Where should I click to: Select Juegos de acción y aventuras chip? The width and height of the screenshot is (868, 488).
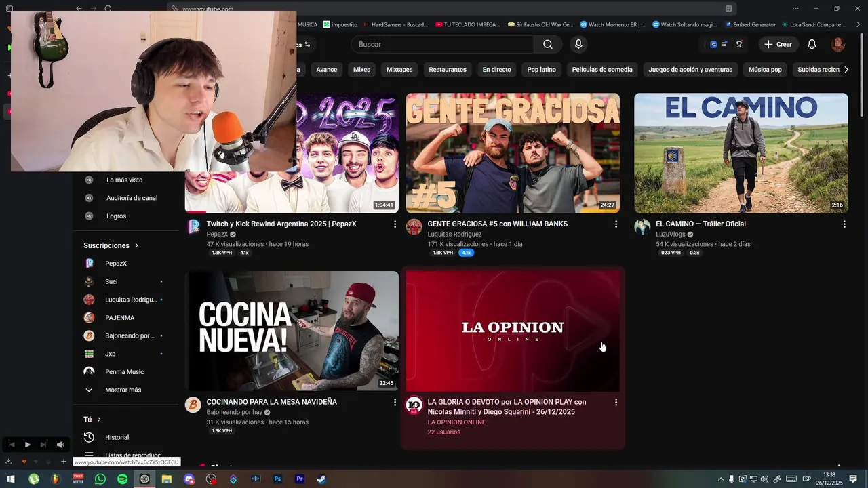pyautogui.click(x=690, y=70)
